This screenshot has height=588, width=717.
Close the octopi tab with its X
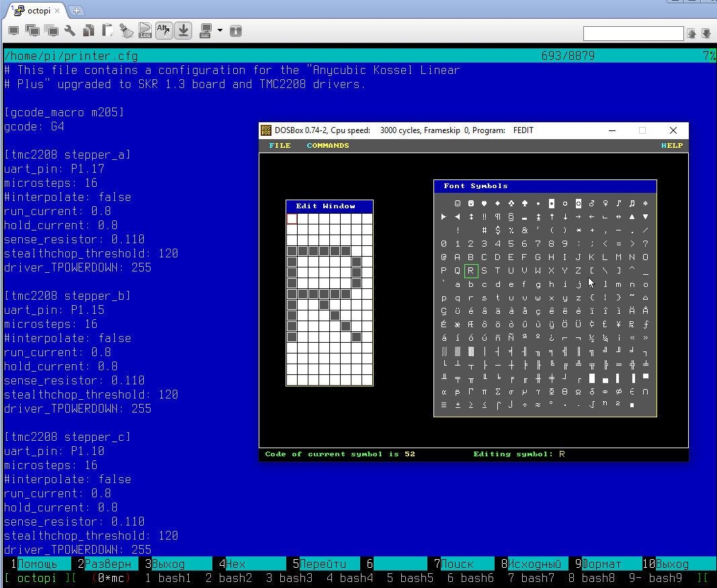click(x=57, y=11)
